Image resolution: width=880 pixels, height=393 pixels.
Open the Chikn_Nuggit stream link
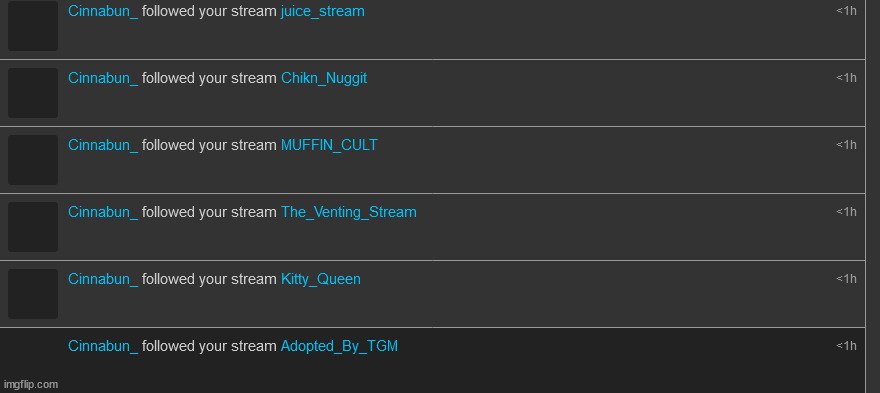(x=324, y=78)
